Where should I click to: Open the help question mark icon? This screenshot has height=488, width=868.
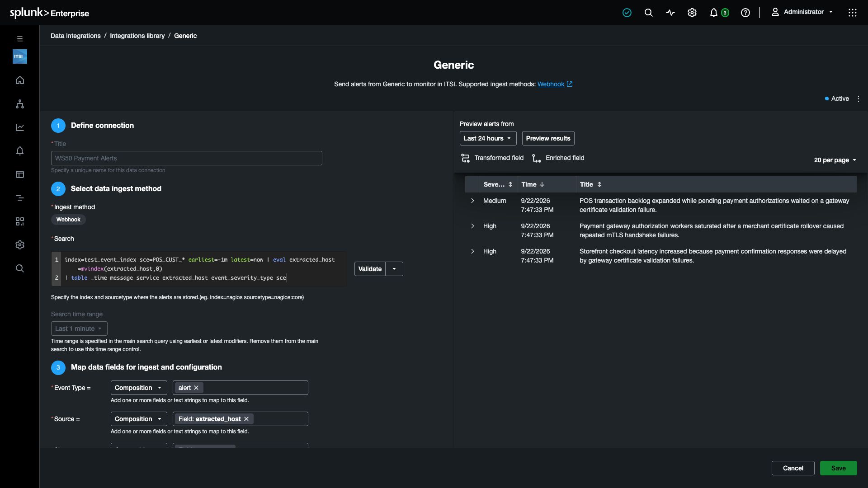(745, 13)
